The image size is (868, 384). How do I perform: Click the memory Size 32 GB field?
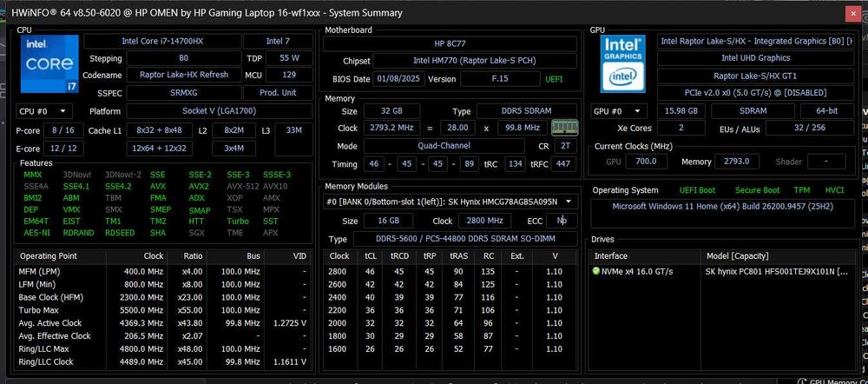[391, 111]
